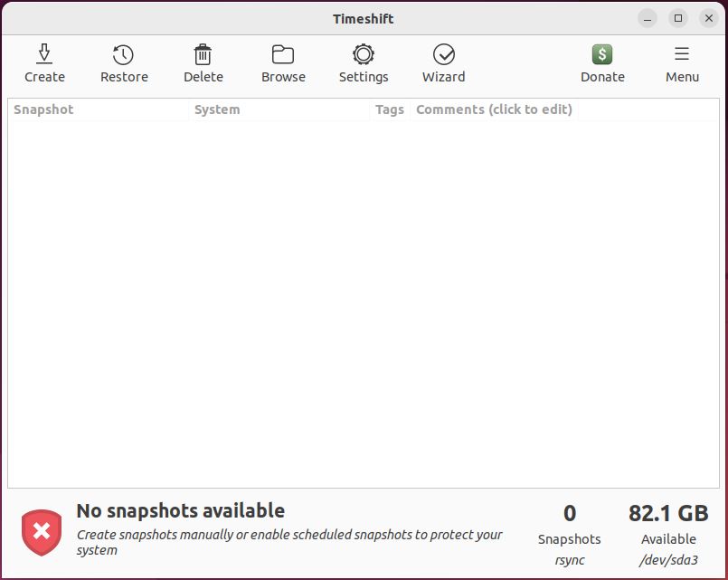Click the green Donate dollar icon
This screenshot has height=580, width=728.
[x=602, y=55]
